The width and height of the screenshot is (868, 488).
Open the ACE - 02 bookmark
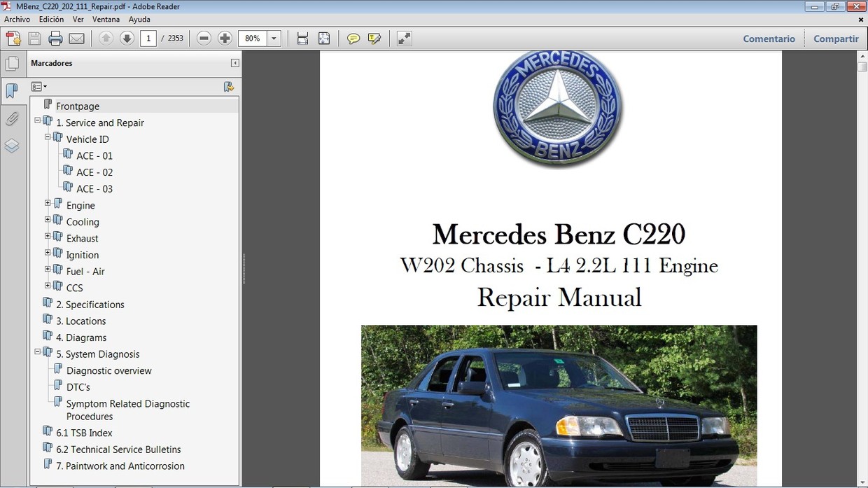[94, 172]
